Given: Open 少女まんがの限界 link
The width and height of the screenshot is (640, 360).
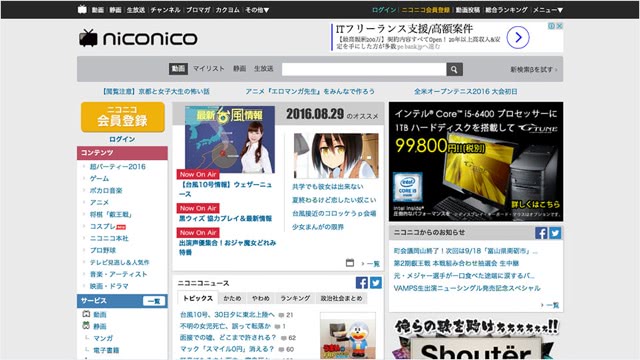Looking at the screenshot, I should pos(318,227).
